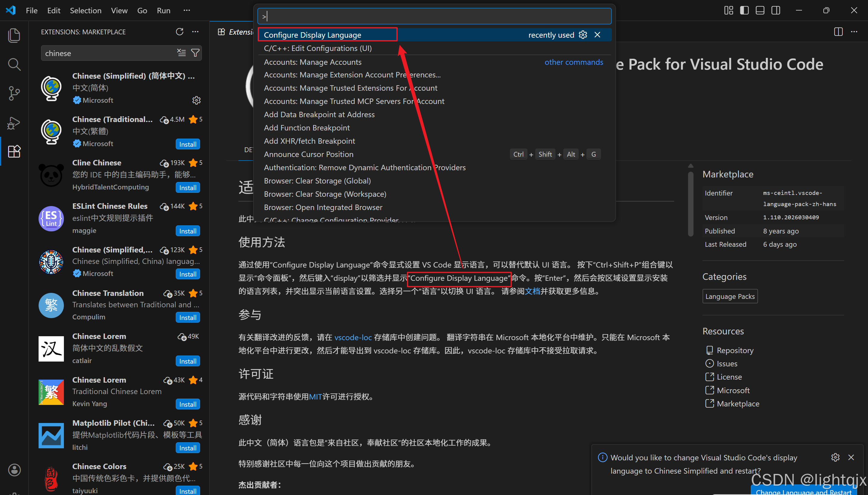Click the command palette input field
The image size is (868, 495).
point(434,16)
